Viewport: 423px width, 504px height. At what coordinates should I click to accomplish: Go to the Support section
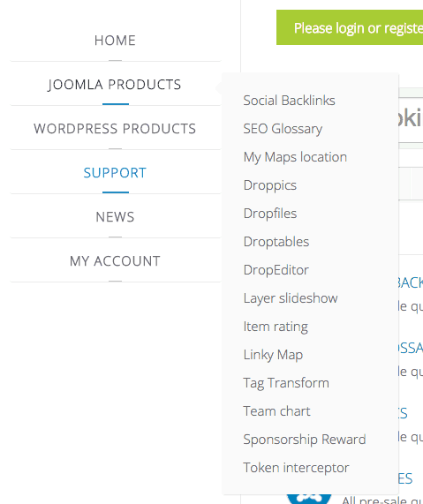click(x=115, y=173)
